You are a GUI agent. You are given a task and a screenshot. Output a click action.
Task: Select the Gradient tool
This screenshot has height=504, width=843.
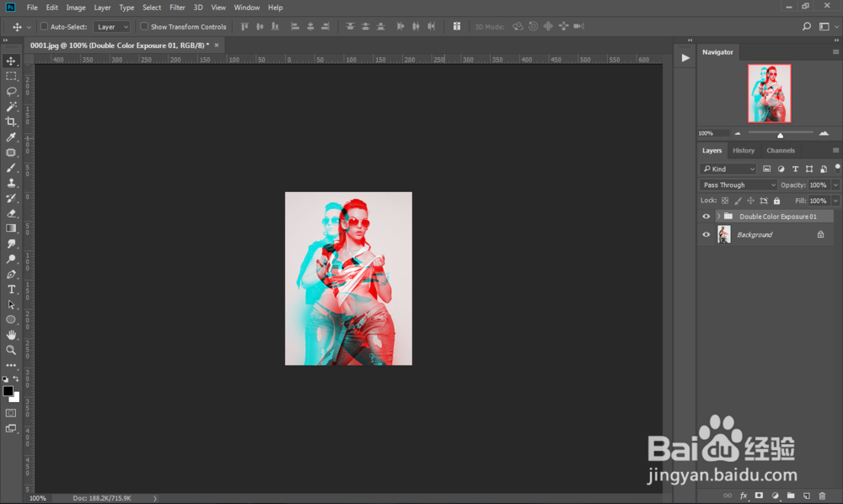[11, 228]
